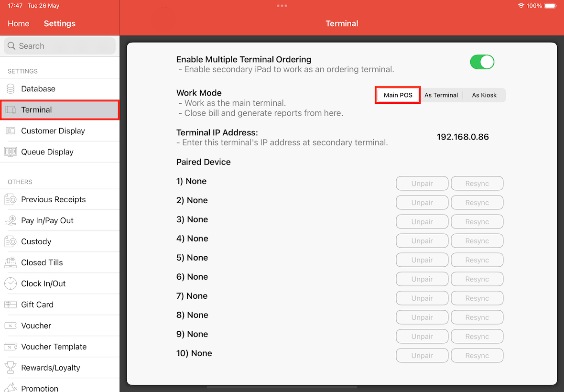Tap the battery indicator icon
564x392 pixels.
tap(550, 6)
